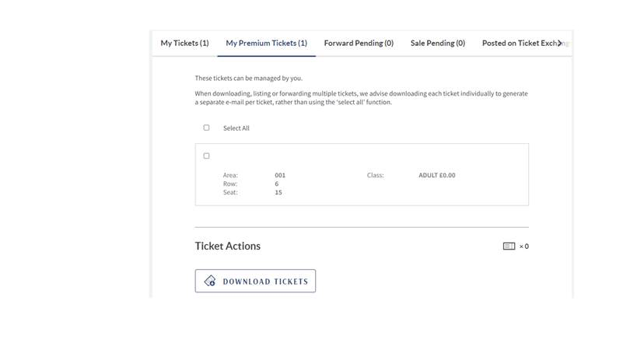
Task: Click the 'These tickets can be managed' notice
Action: click(248, 79)
